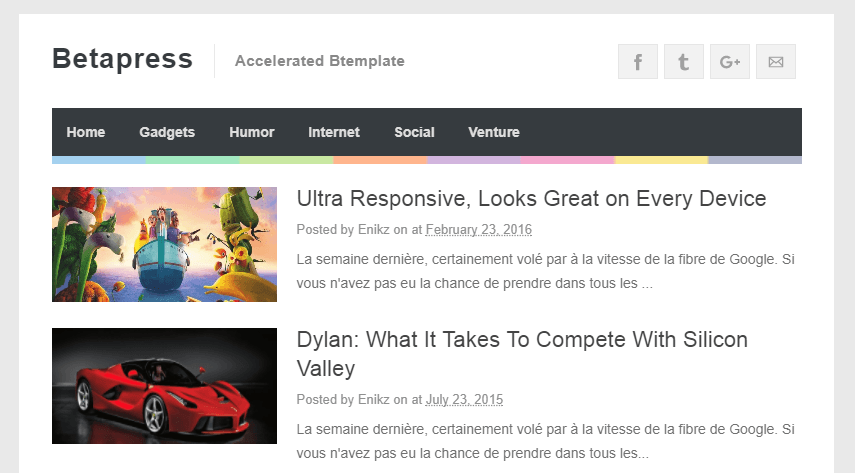
Task: Click the February 23, 2016 date link
Action: [x=478, y=230]
